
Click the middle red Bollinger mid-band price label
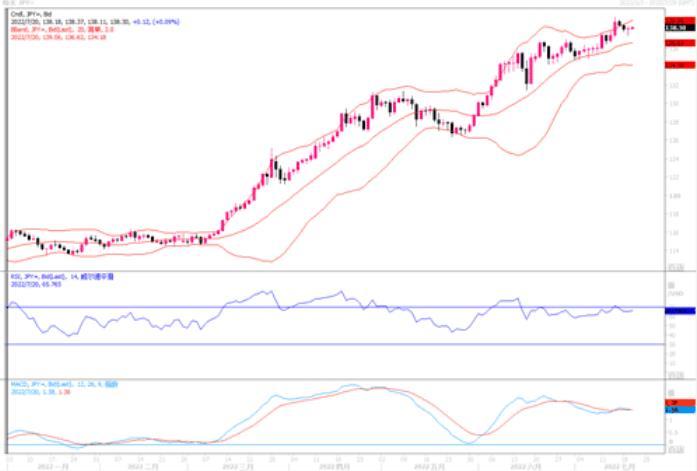(680, 43)
